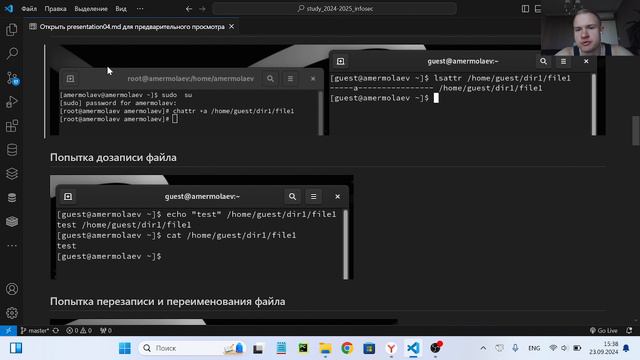Toggle primary side bar layout icon

point(525,9)
